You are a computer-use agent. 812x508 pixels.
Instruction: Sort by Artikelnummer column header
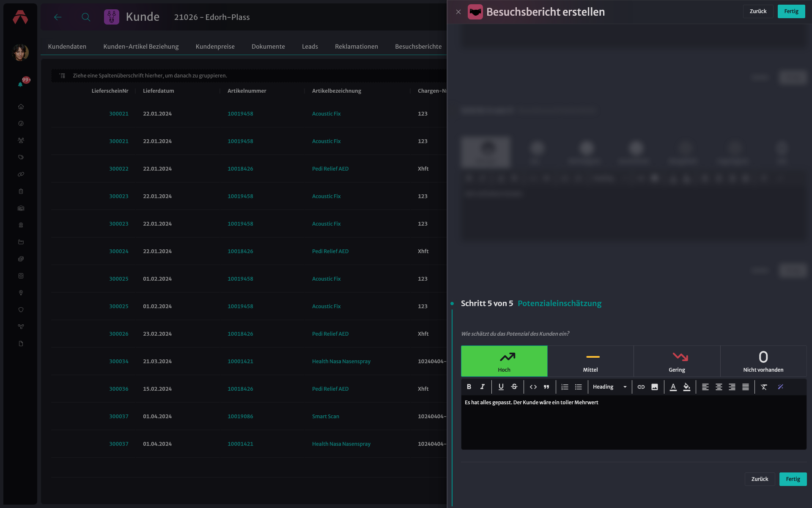pos(247,91)
